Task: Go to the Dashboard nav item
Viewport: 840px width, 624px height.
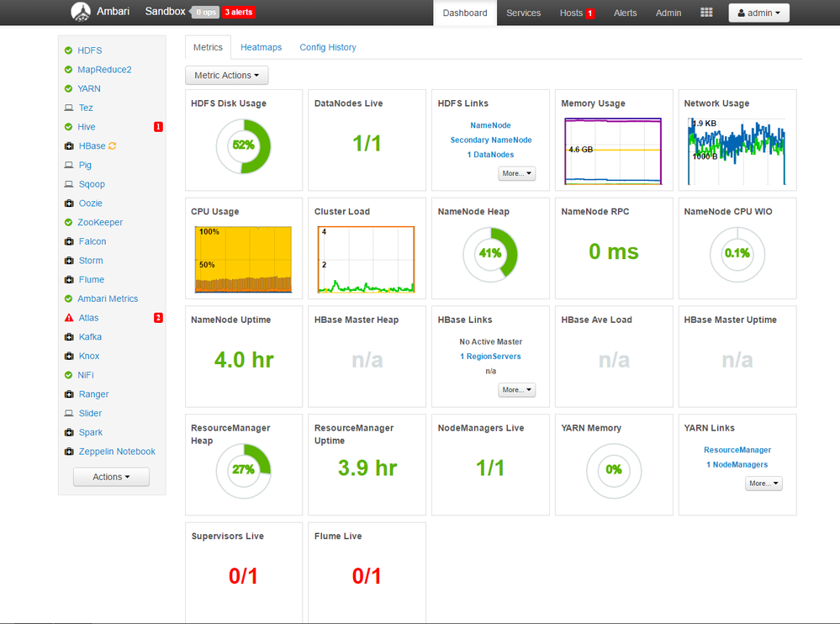Action: pyautogui.click(x=465, y=13)
